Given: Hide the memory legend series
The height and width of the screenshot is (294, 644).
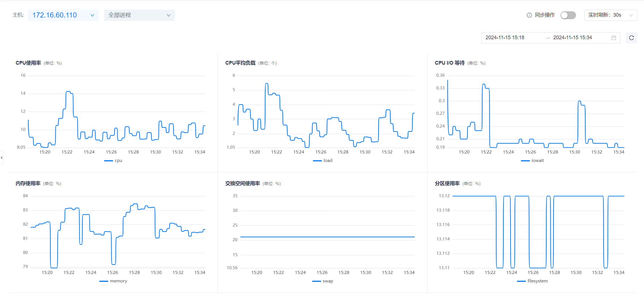Looking at the screenshot, I should 113,281.
